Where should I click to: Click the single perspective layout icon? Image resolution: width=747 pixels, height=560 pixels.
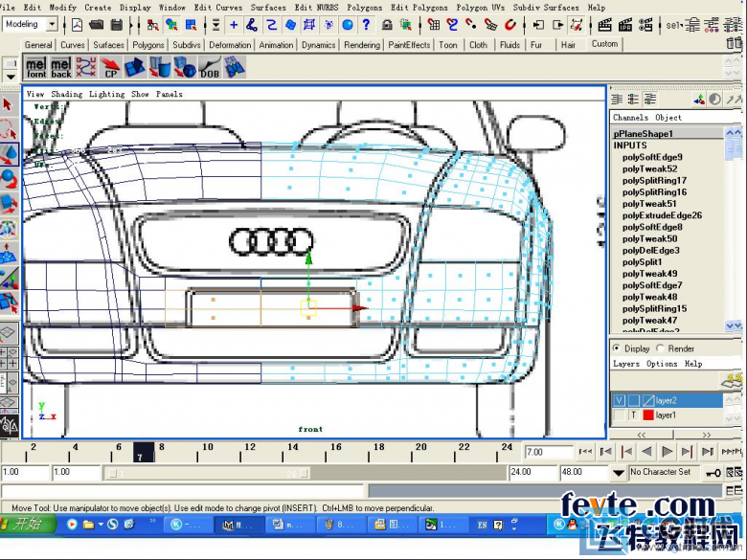[x=9, y=332]
